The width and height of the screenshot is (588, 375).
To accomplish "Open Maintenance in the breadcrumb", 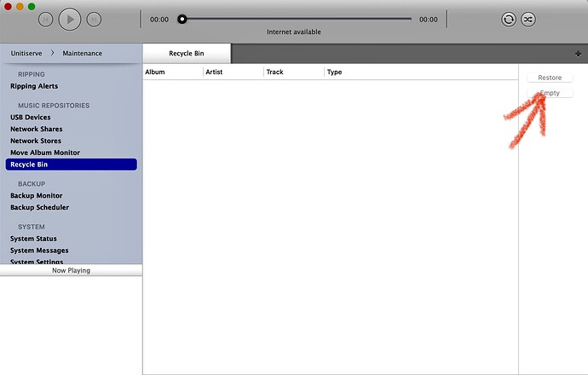I will pos(82,54).
